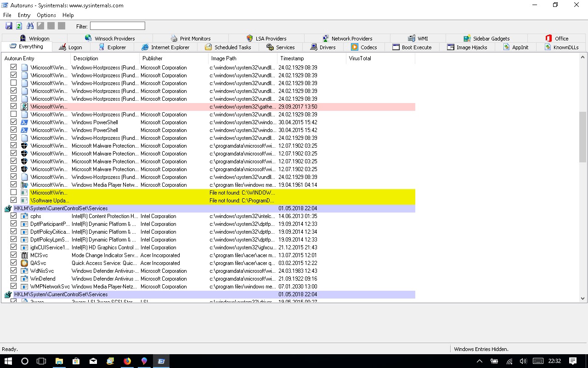Switch to the WMI tab
588x368 pixels.
(417, 38)
